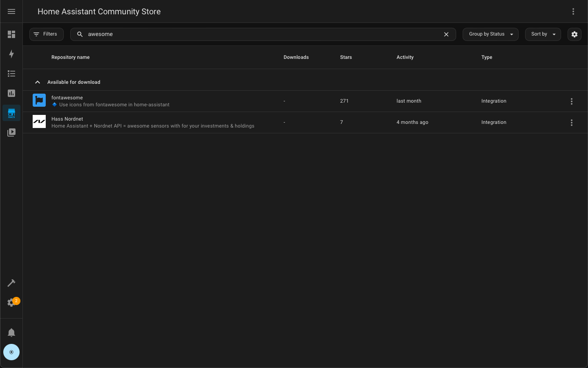Open the History bar-chart icon
The width and height of the screenshot is (588, 368).
click(x=11, y=93)
